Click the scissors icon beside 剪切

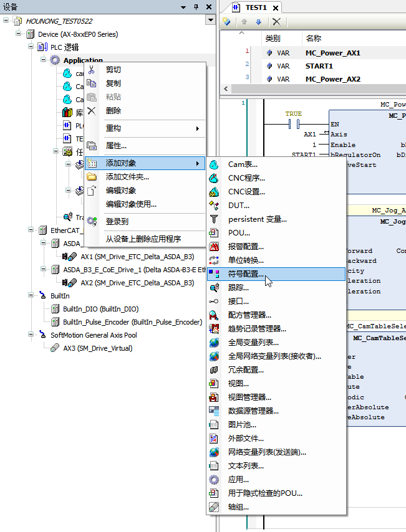point(92,70)
